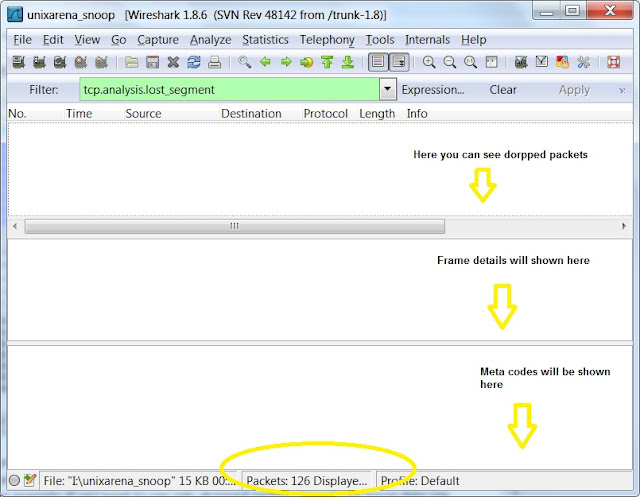Click Packets: 126 Displayed status text
The width and height of the screenshot is (640, 497).
tap(307, 481)
